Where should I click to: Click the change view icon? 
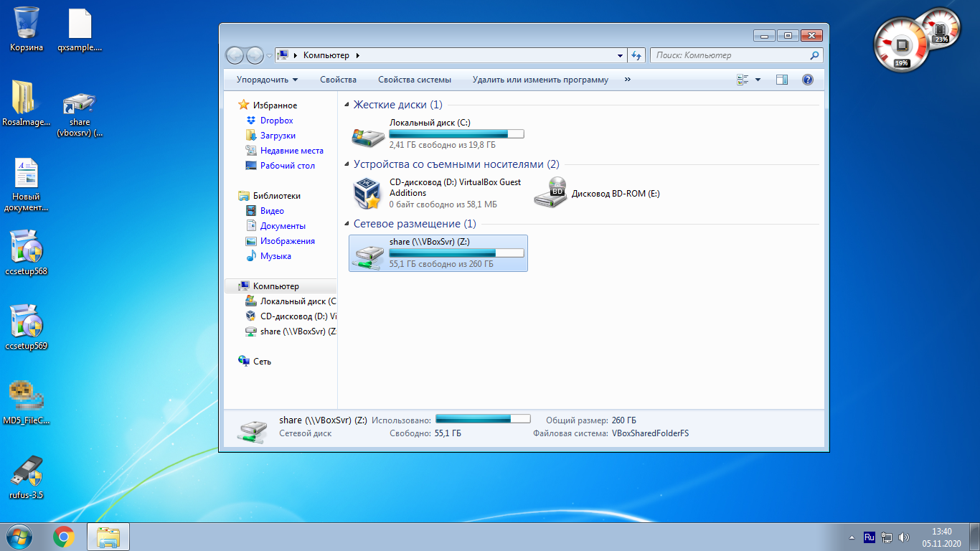click(x=743, y=80)
